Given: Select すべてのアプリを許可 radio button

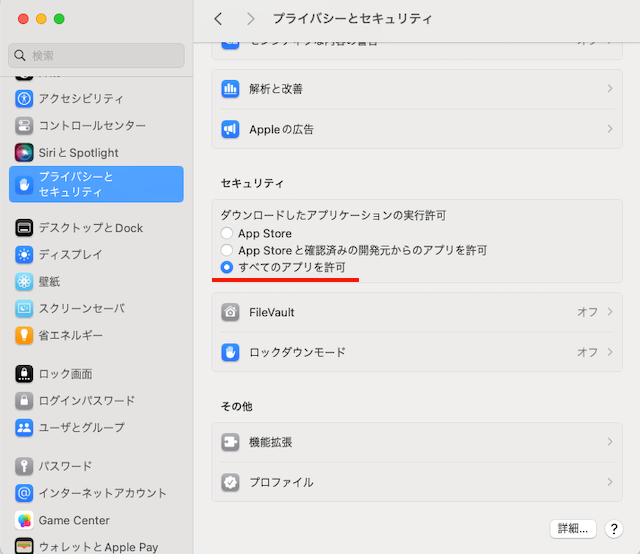Looking at the screenshot, I should (227, 267).
